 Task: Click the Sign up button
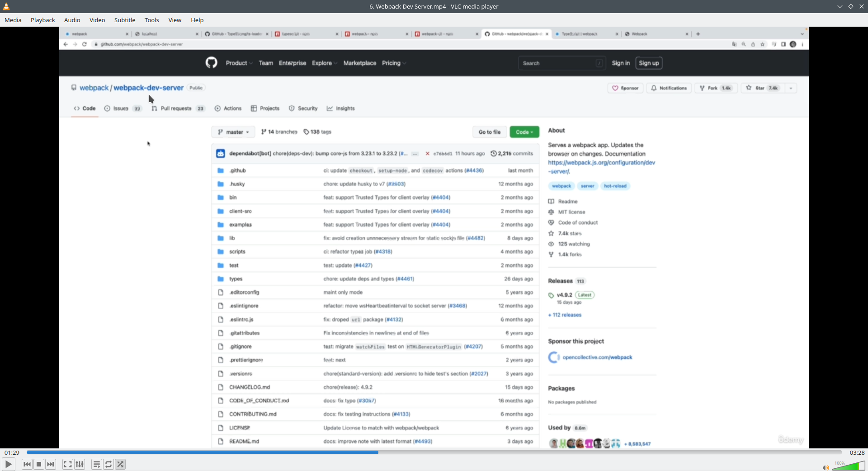tap(649, 63)
